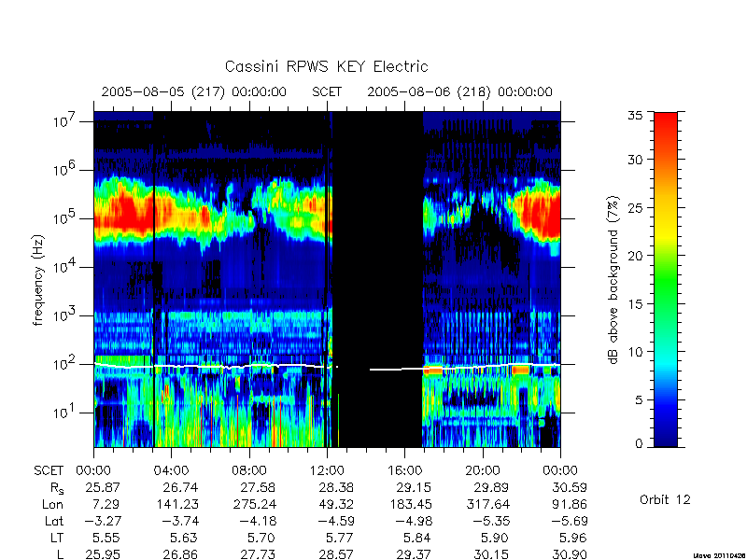Click the end date "2005-08-06 (218) 00:00:00"
Screen dimensions: 747x560
point(459,91)
